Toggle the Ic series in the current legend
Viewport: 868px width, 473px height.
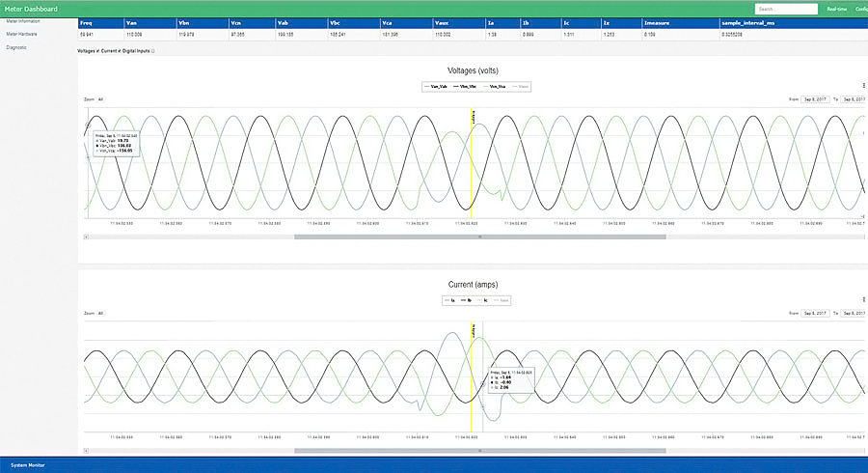point(483,300)
